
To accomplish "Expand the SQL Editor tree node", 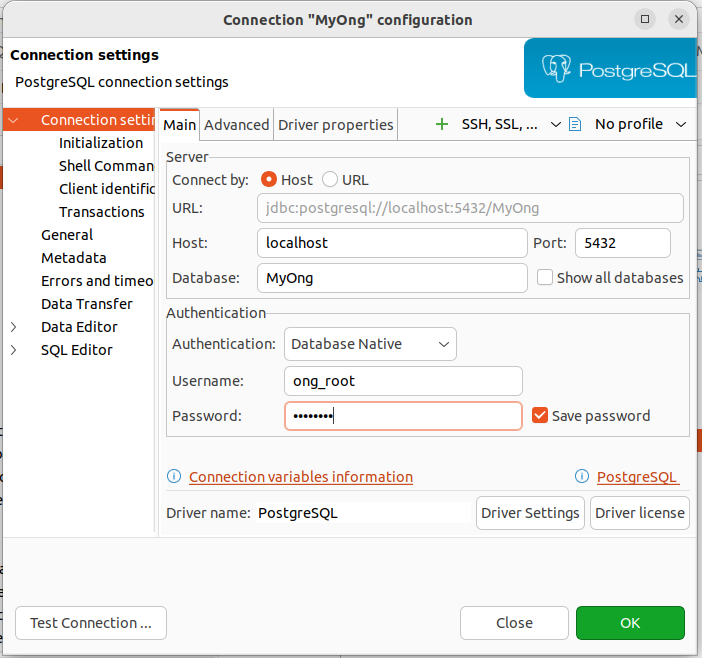I will 13,350.
